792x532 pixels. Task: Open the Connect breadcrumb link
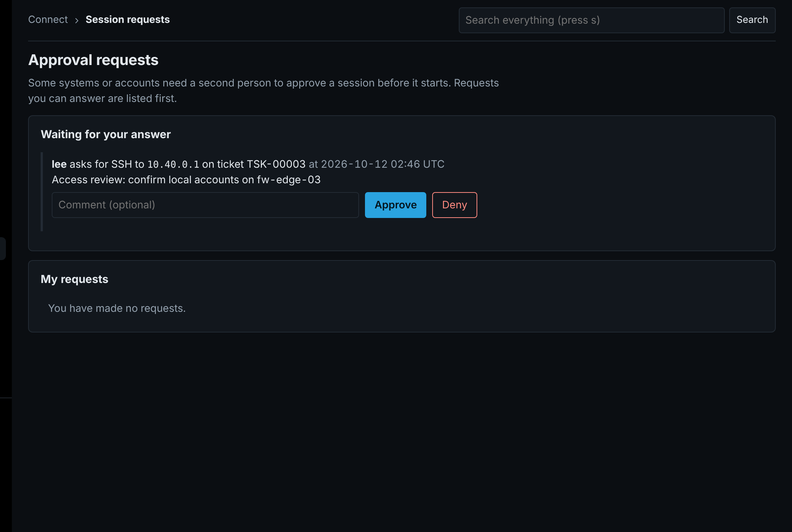tap(48, 20)
